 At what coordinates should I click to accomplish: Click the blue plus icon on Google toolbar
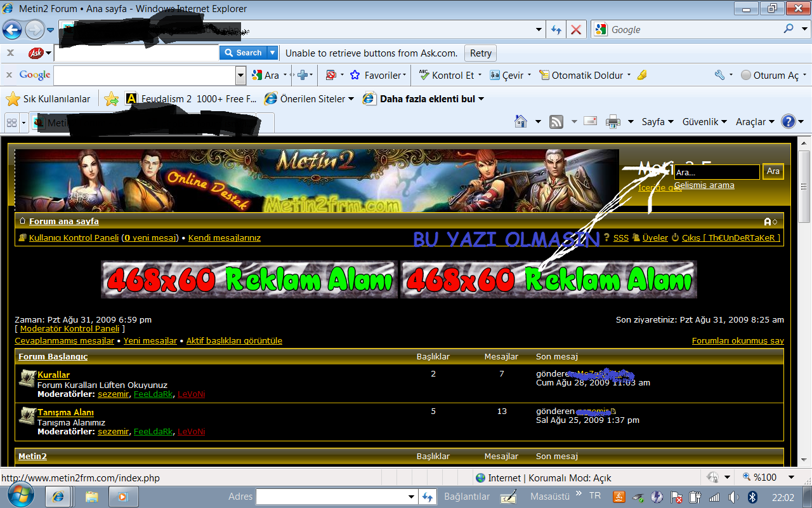pyautogui.click(x=303, y=75)
